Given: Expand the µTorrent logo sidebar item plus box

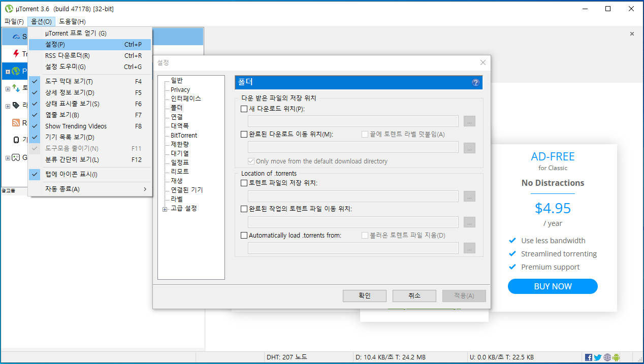Looking at the screenshot, I should pos(8,72).
